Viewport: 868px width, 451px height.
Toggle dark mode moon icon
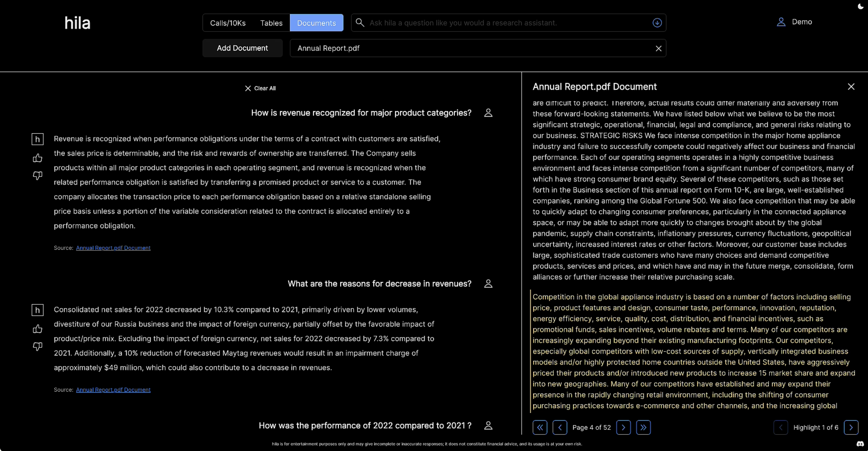coord(860,6)
